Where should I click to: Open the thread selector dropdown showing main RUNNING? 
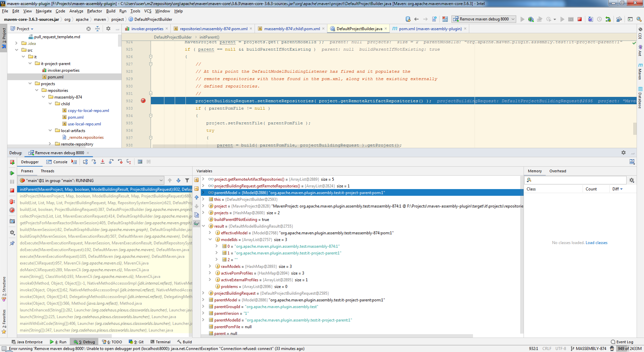(x=91, y=180)
